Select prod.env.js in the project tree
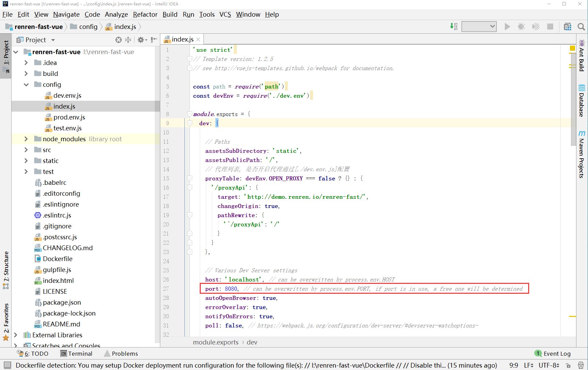Image resolution: width=588 pixels, height=370 pixels. (69, 117)
